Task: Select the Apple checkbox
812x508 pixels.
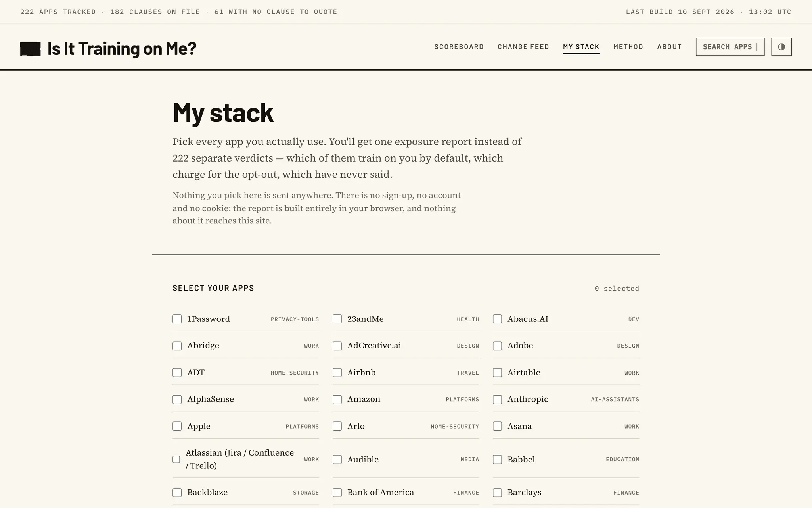Action: click(x=177, y=426)
